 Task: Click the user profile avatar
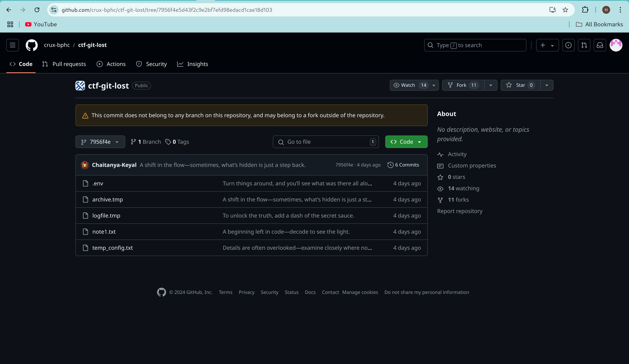click(x=616, y=45)
